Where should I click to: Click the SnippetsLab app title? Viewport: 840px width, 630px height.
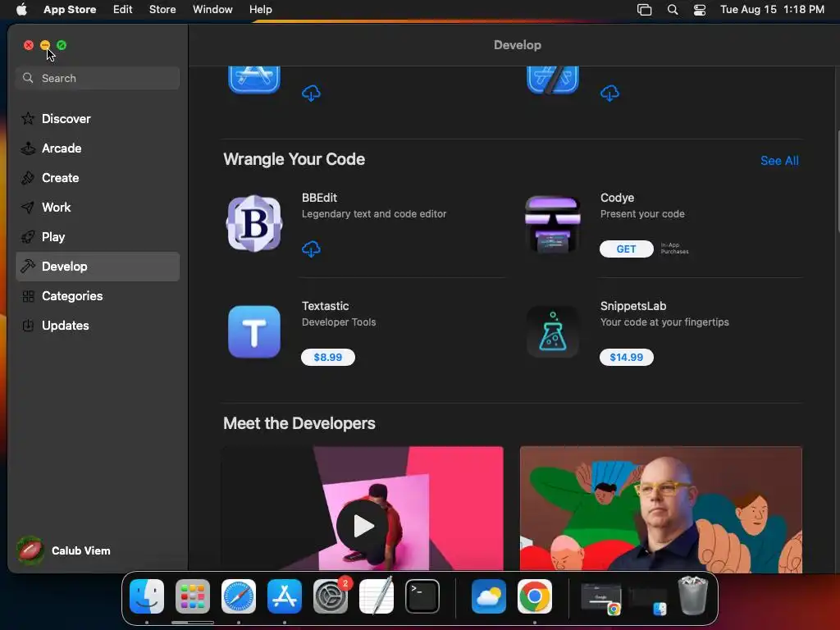pyautogui.click(x=633, y=306)
